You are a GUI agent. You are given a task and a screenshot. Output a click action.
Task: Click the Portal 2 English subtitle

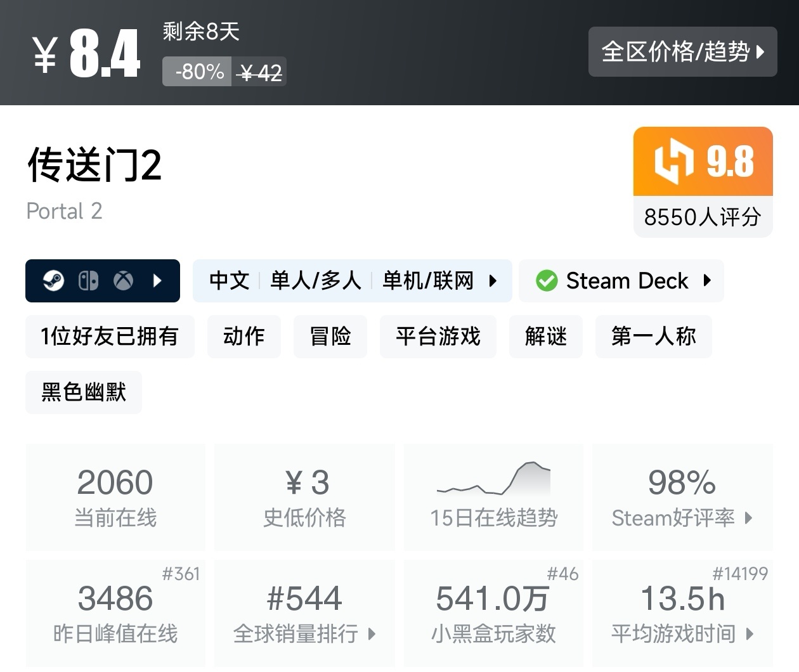tap(64, 211)
